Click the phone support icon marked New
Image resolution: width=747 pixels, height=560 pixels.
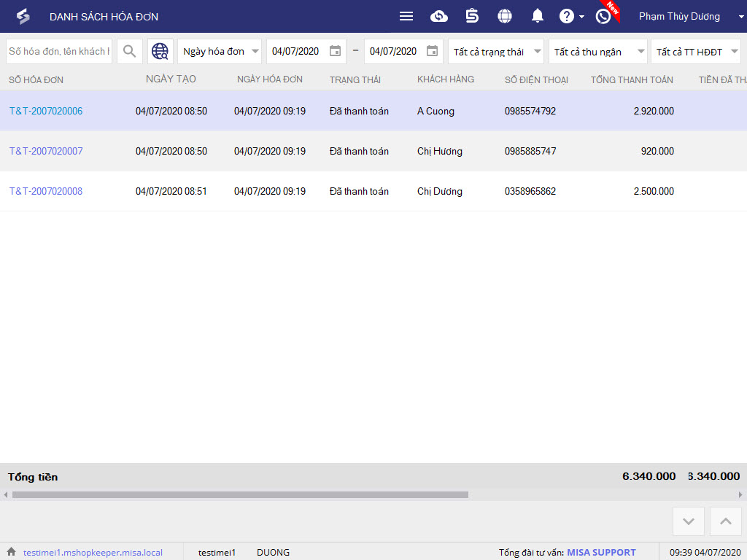click(603, 16)
